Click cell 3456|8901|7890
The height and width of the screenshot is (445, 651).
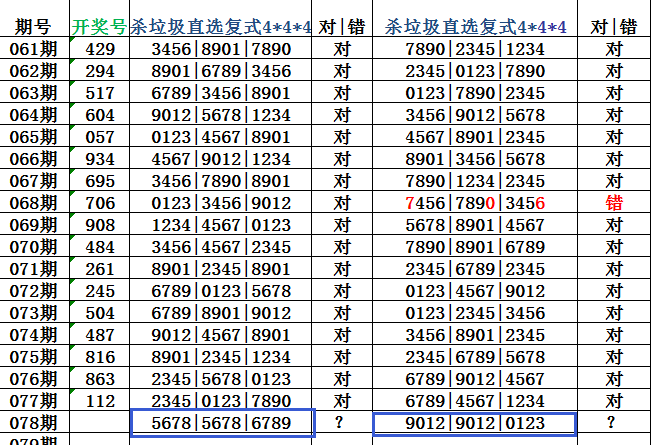[x=220, y=48]
